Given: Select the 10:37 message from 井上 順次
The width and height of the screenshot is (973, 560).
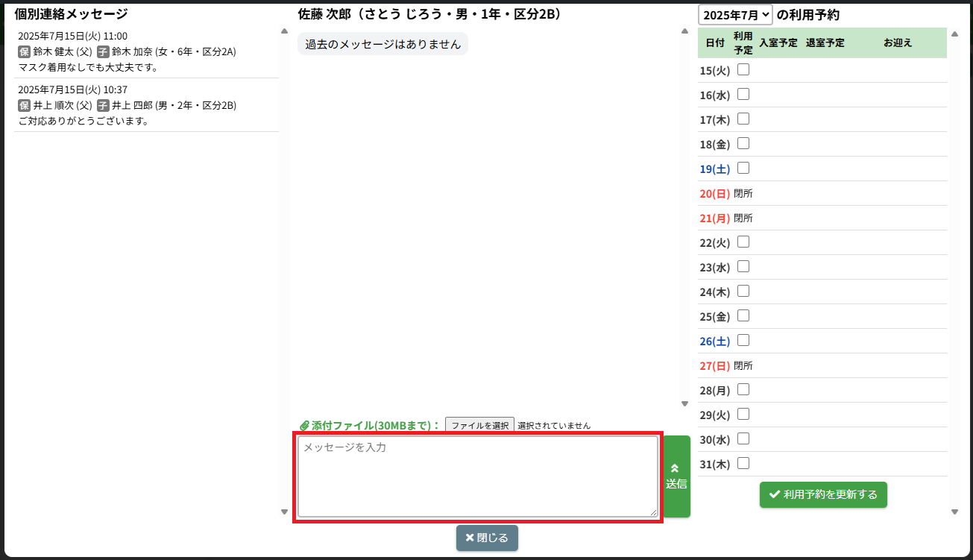Looking at the screenshot, I should coord(146,105).
